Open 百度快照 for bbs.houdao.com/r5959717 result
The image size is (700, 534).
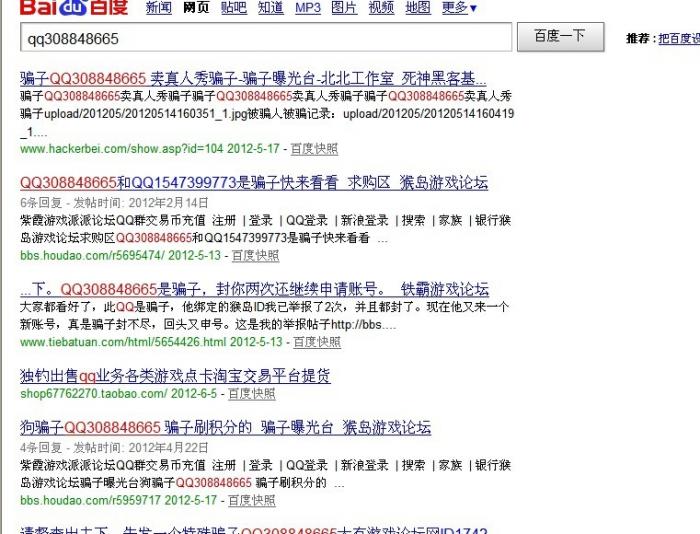pos(252,500)
